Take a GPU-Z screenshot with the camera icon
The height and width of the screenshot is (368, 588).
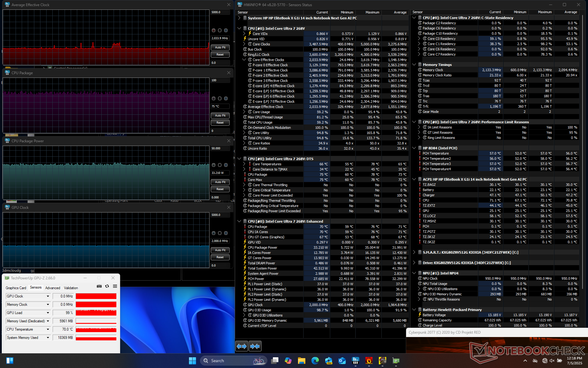(x=99, y=286)
